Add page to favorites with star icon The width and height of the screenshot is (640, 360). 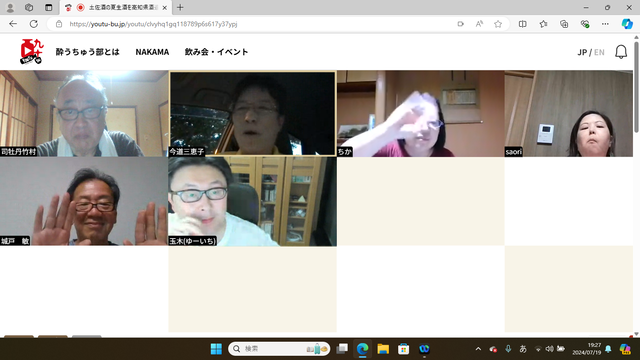pyautogui.click(x=498, y=24)
